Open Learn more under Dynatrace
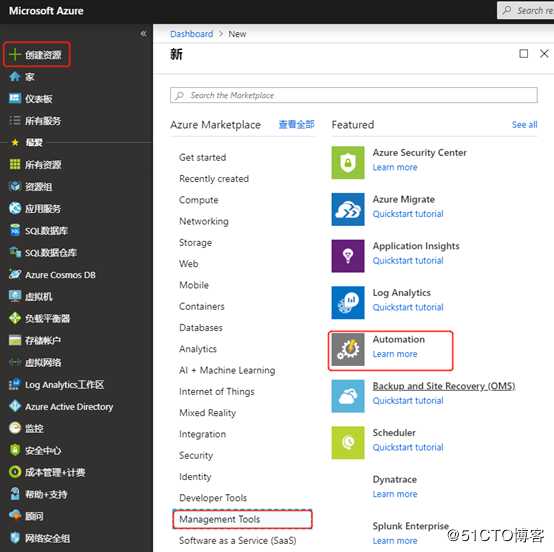This screenshot has height=552, width=554. 395,494
